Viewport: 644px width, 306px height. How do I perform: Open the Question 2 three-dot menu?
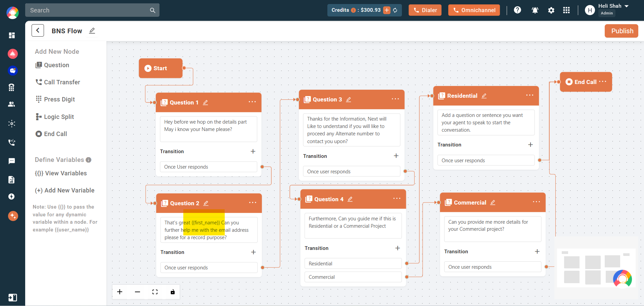[252, 203]
